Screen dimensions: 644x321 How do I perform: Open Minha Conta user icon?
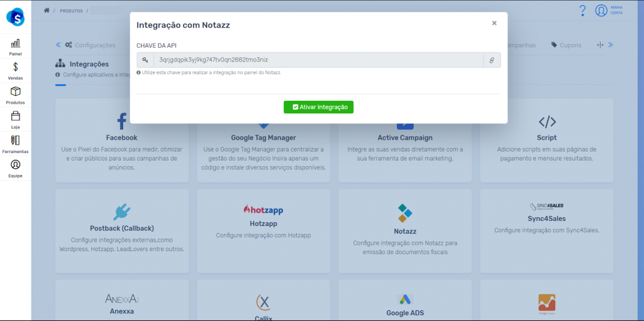click(x=601, y=10)
